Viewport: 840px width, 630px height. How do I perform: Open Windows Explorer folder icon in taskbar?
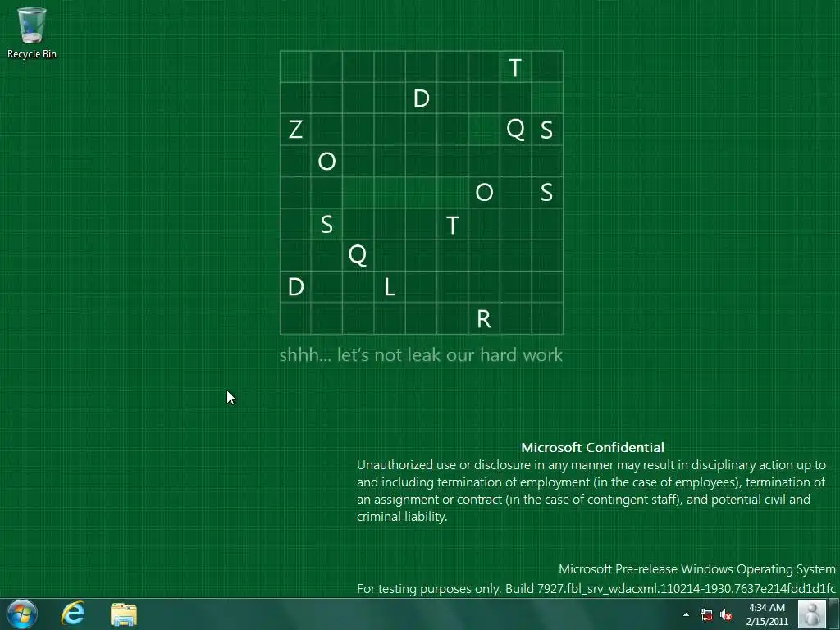point(124,614)
